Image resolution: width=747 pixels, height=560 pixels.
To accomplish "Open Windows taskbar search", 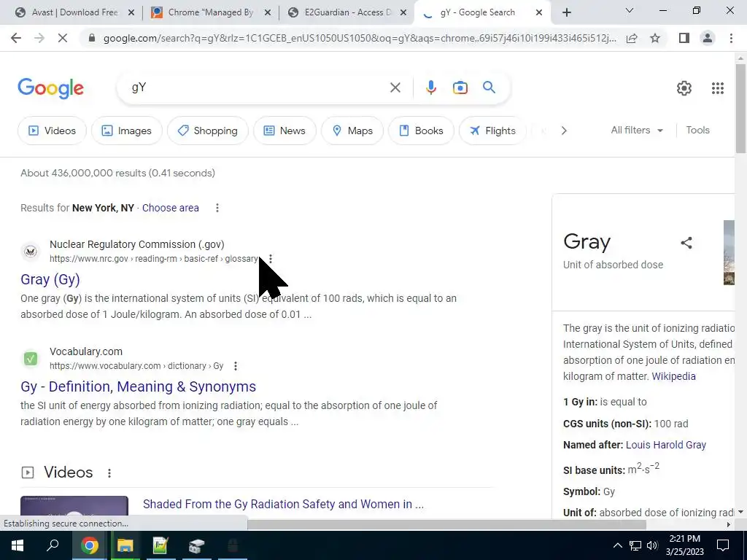I will (53, 545).
